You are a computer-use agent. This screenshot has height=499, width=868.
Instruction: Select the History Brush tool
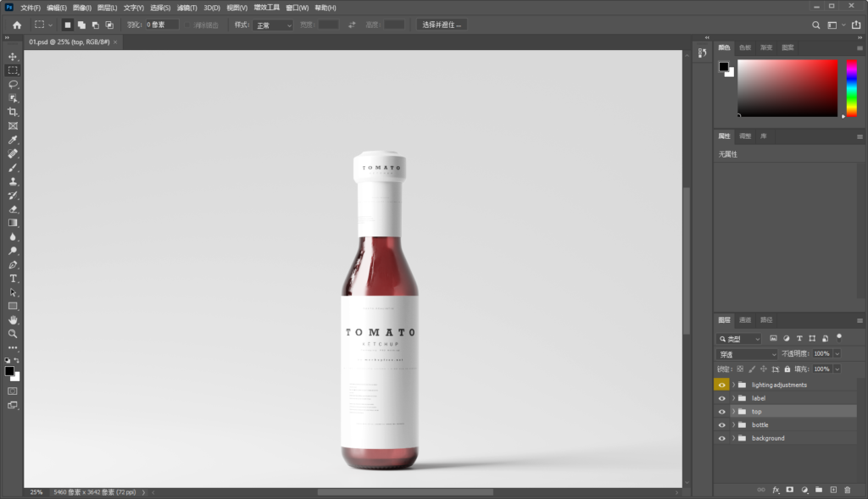[x=13, y=196]
